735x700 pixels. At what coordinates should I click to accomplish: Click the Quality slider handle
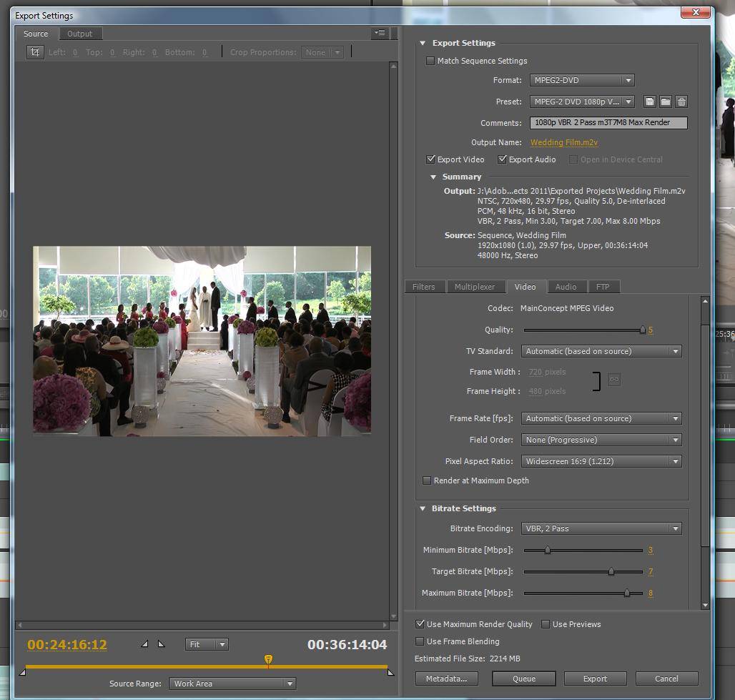click(x=643, y=330)
